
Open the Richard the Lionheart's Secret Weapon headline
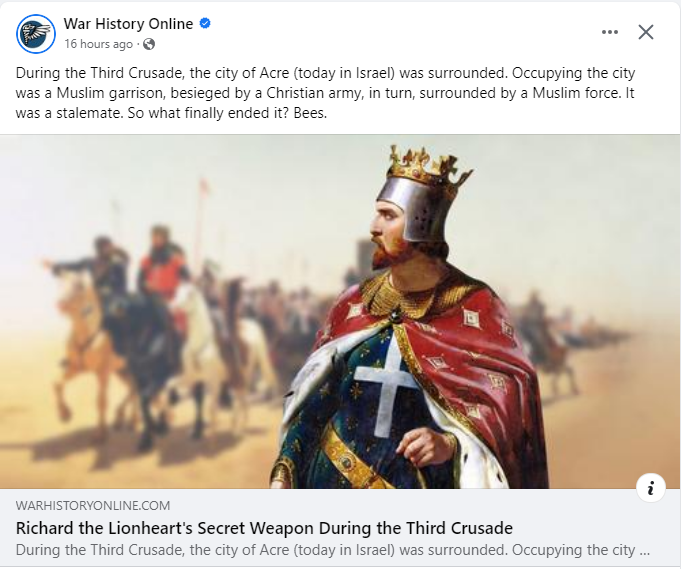point(264,528)
